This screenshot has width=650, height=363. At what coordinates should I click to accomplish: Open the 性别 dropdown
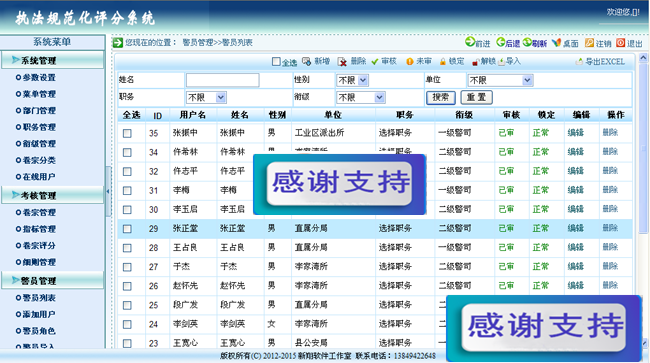pos(352,80)
